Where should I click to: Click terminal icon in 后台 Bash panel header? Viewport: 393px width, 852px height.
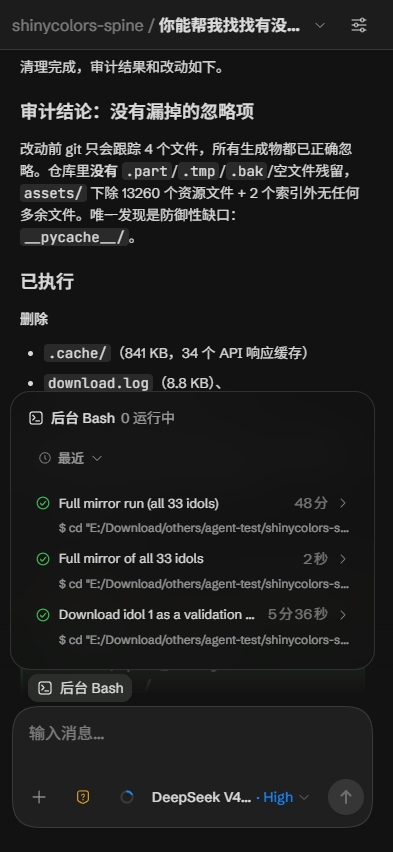(x=36, y=418)
